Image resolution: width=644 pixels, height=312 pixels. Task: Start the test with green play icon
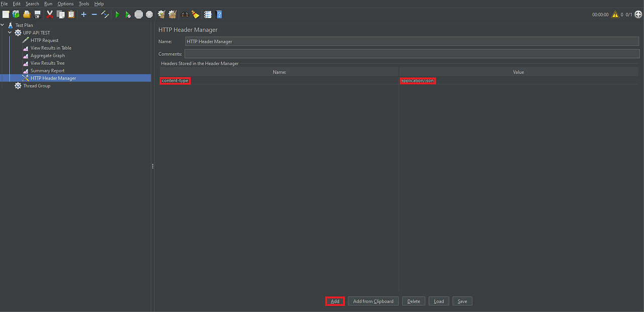pyautogui.click(x=117, y=15)
